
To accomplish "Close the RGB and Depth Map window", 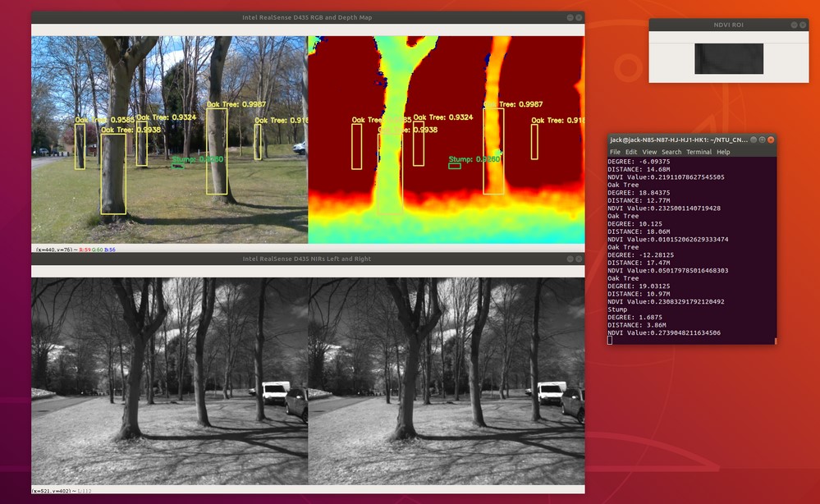I will tap(578, 17).
